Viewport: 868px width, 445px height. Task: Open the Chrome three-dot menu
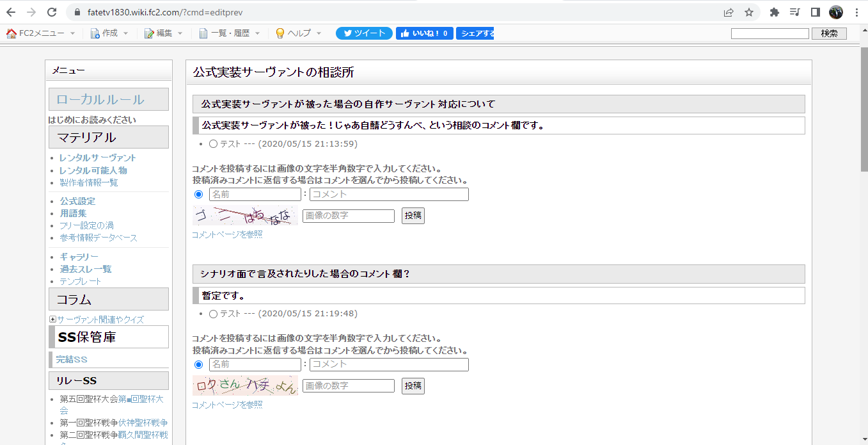coord(856,12)
